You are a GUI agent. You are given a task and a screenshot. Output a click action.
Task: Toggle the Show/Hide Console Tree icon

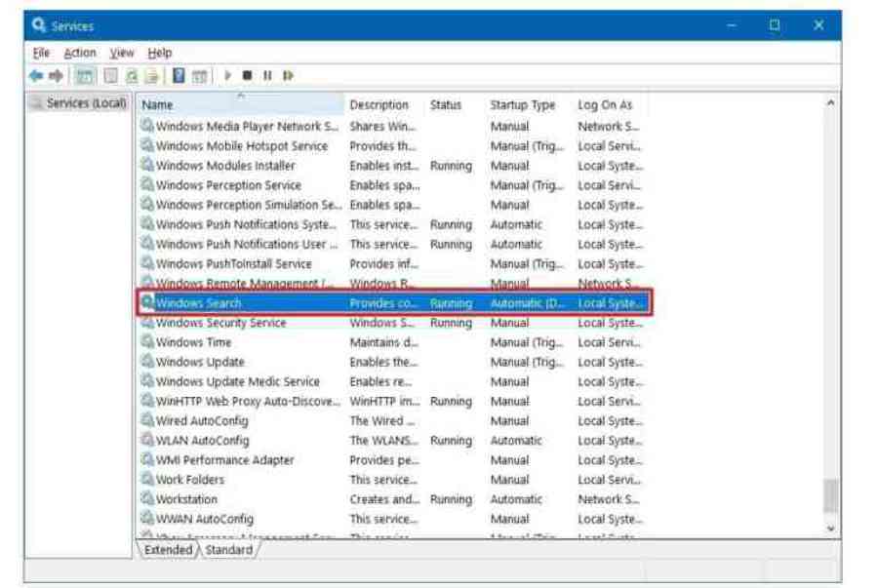85,75
